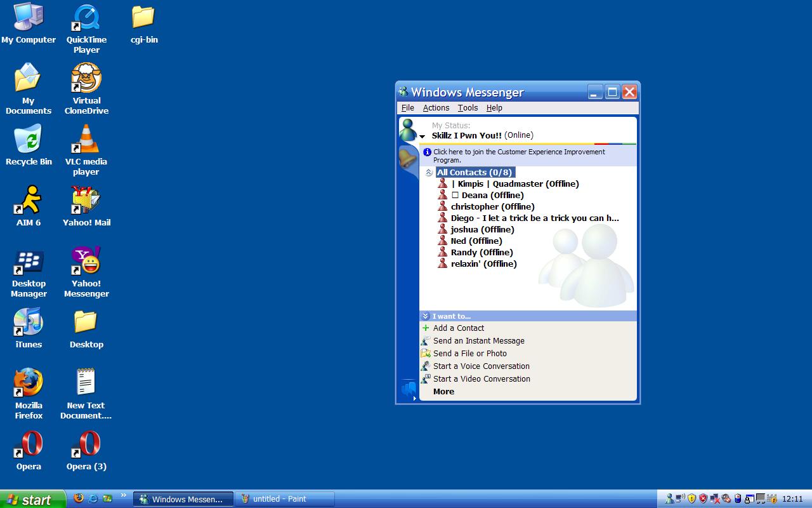Image resolution: width=812 pixels, height=508 pixels.
Task: Click the Start a Voice Conversation icon
Action: pos(426,366)
